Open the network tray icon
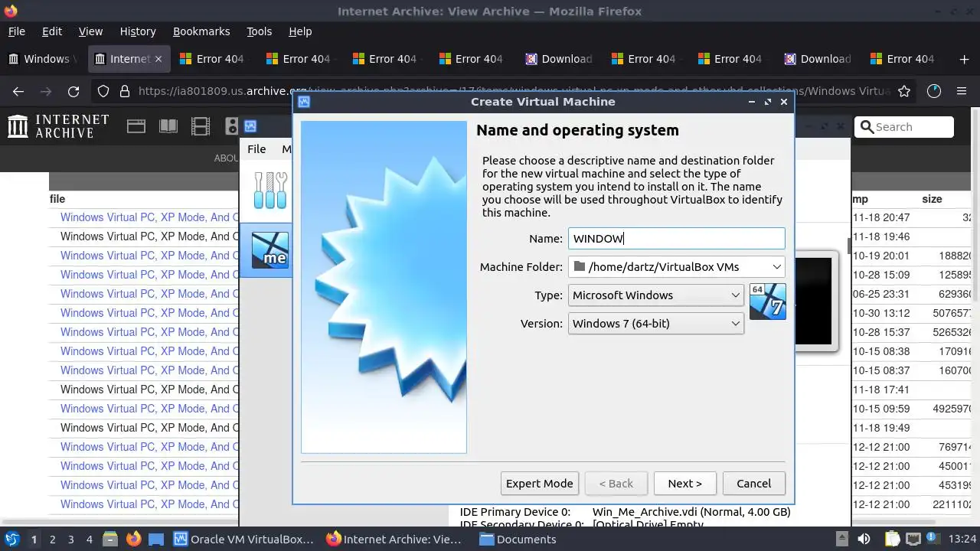 [915, 539]
